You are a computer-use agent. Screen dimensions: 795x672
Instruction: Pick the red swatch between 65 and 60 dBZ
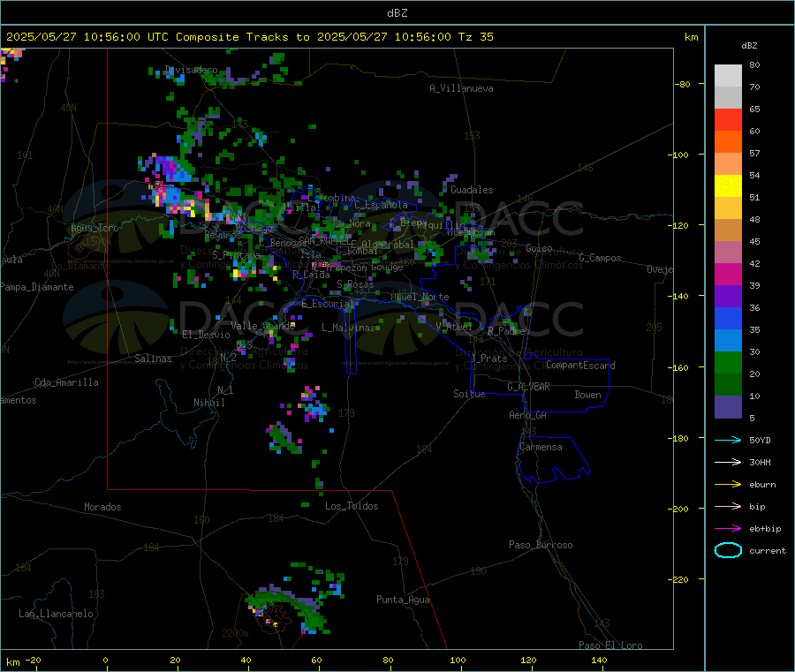click(728, 119)
